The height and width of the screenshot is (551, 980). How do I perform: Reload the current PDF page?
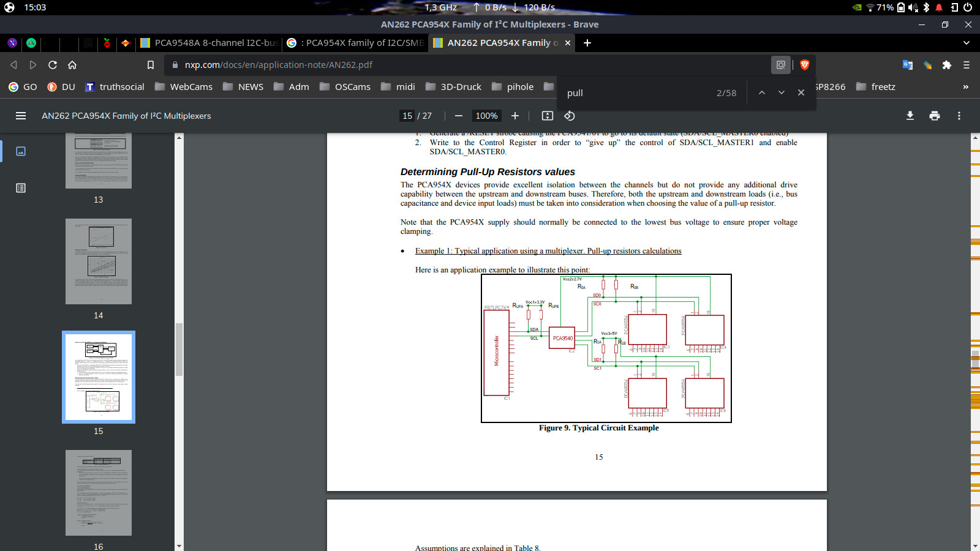53,65
